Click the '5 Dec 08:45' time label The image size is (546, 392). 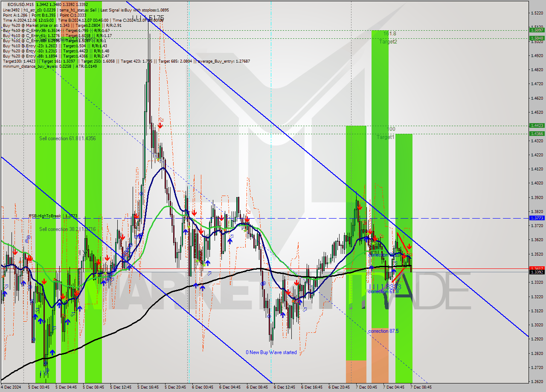(x=93, y=387)
